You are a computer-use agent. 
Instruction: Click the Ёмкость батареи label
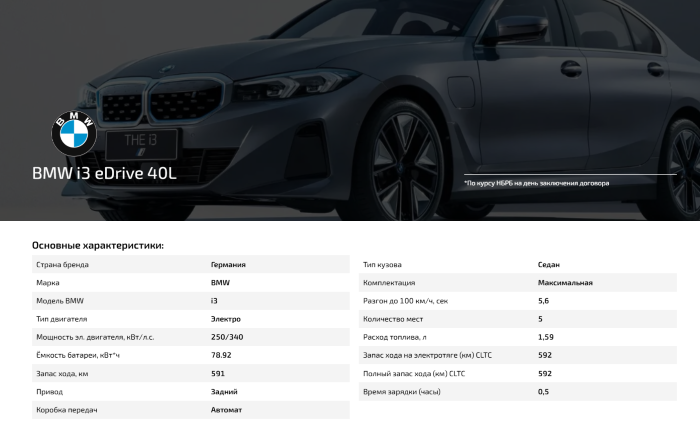[78, 356]
